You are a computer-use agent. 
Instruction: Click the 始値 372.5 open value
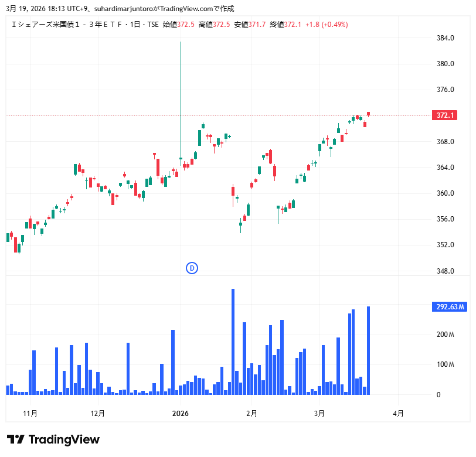pos(178,25)
